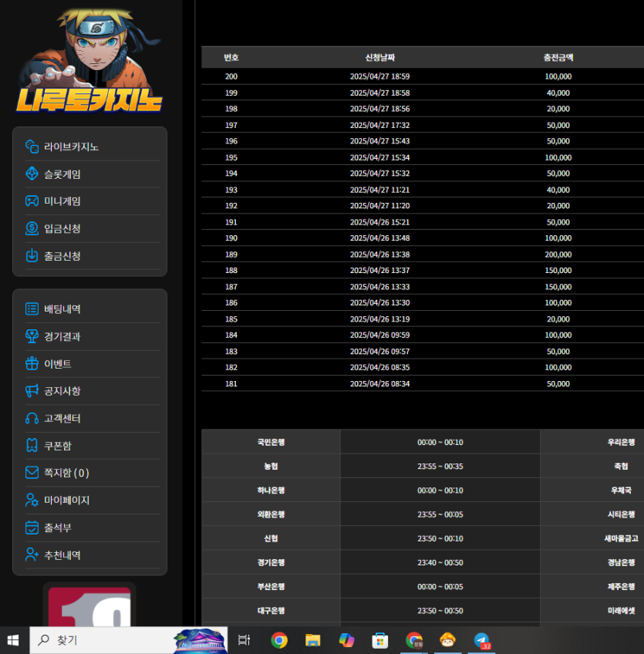Open File Explorer from the taskbar
Viewport: 644px width, 654px height.
click(312, 640)
